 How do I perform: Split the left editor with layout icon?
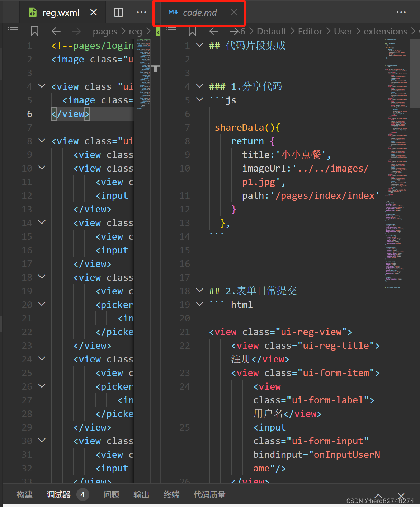pyautogui.click(x=118, y=13)
